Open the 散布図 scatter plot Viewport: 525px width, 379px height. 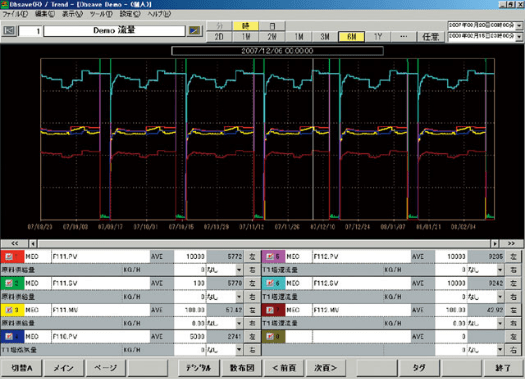242,368
